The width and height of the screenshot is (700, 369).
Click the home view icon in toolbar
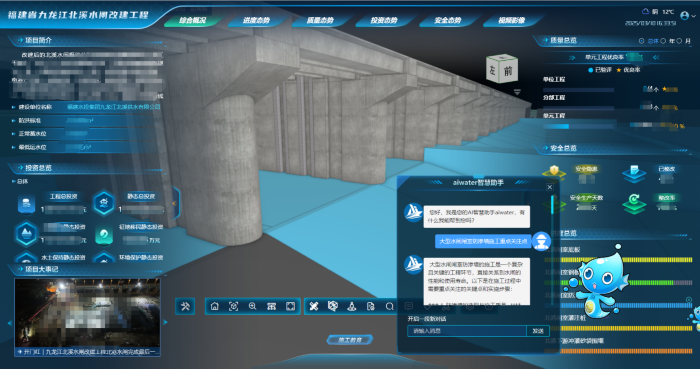[x=215, y=306]
